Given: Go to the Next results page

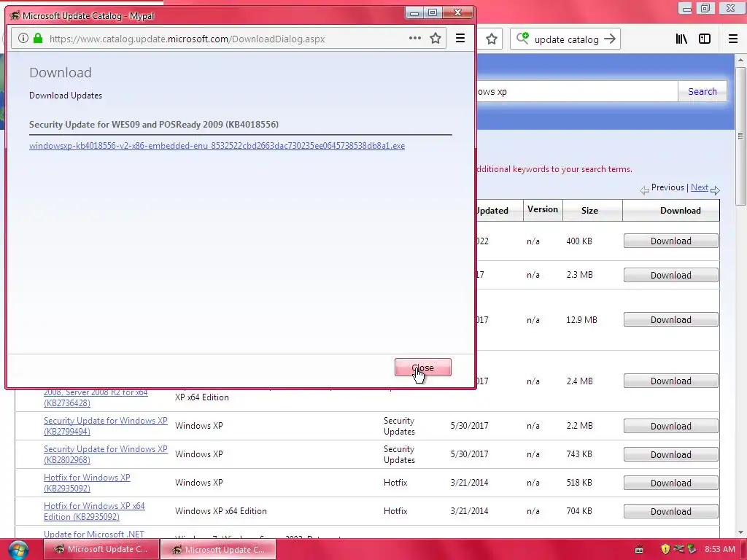Looking at the screenshot, I should [699, 187].
